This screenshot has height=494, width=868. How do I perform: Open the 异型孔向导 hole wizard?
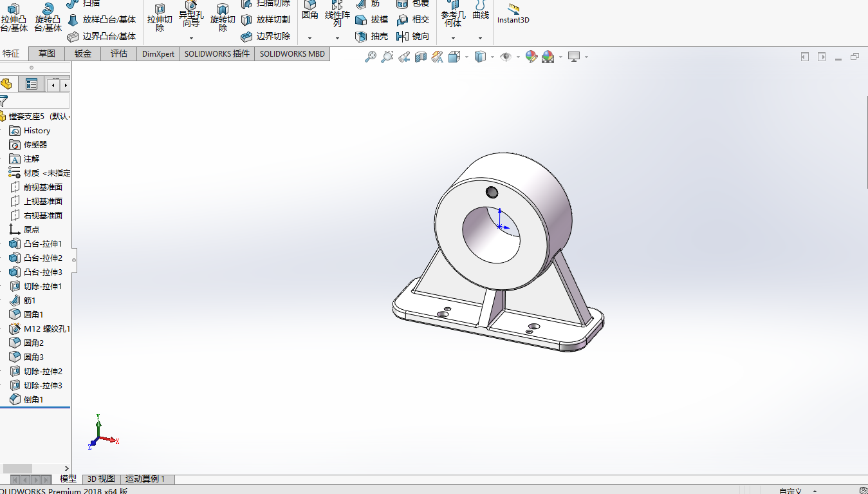pyautogui.click(x=191, y=14)
